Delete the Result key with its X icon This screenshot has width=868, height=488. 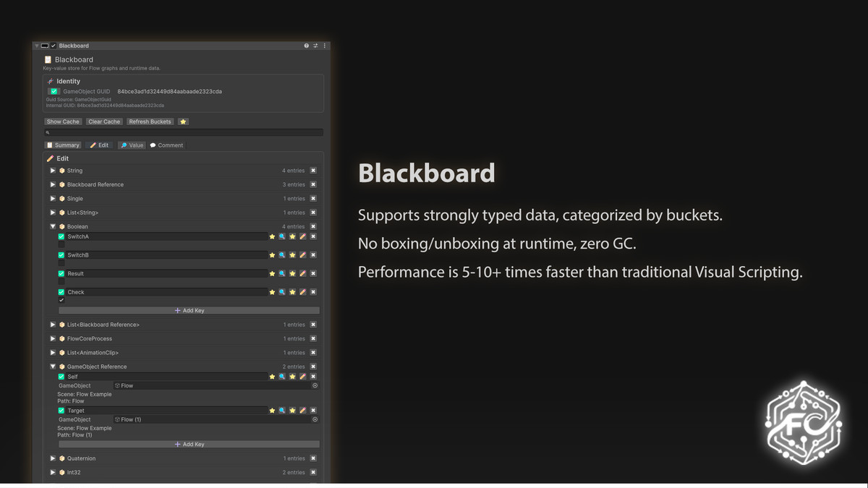313,274
